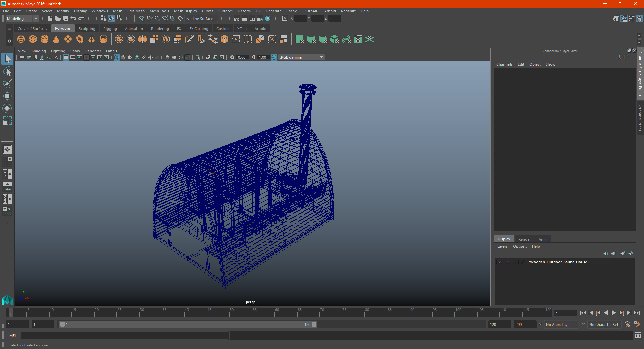Toggle select by object type mode
Viewport: 644px width, 349px height.
pyautogui.click(x=111, y=19)
